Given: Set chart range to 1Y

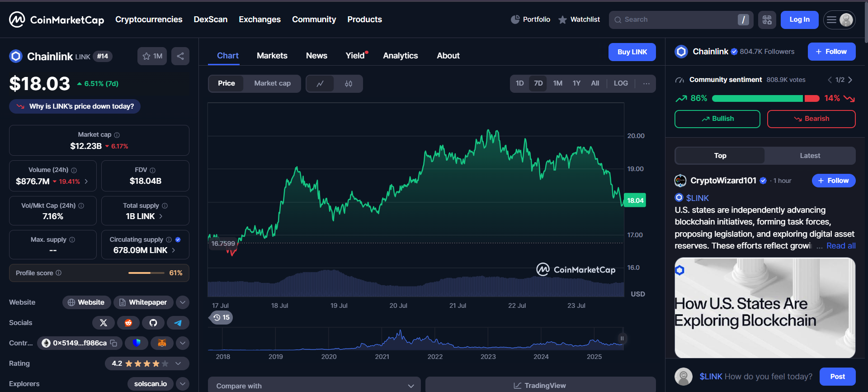Looking at the screenshot, I should click(576, 84).
